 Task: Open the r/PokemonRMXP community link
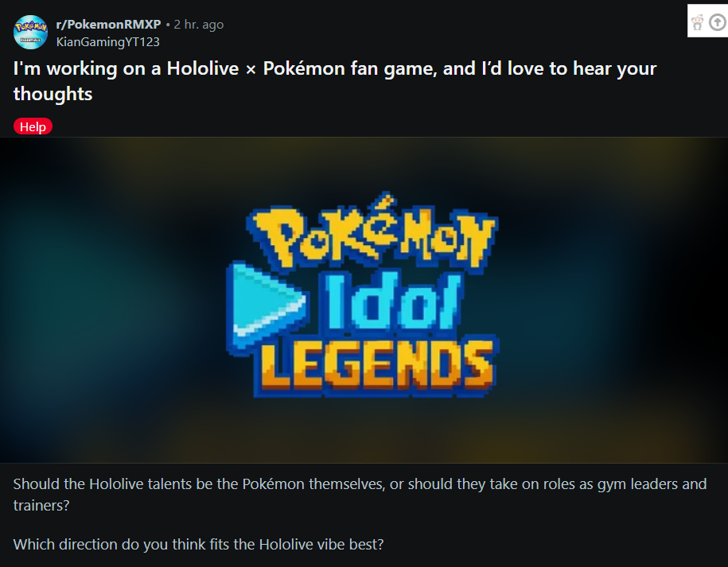[109, 24]
